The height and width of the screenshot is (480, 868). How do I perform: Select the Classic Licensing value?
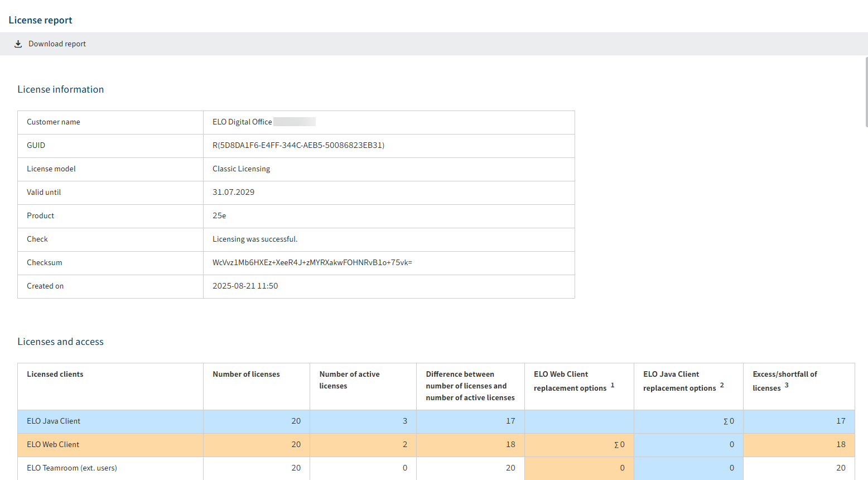click(241, 169)
